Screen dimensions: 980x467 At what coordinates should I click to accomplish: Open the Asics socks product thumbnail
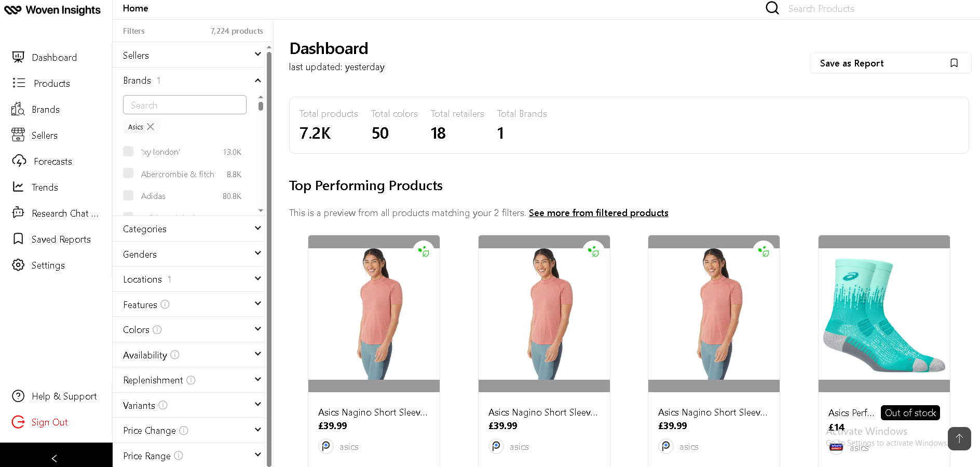[884, 314]
